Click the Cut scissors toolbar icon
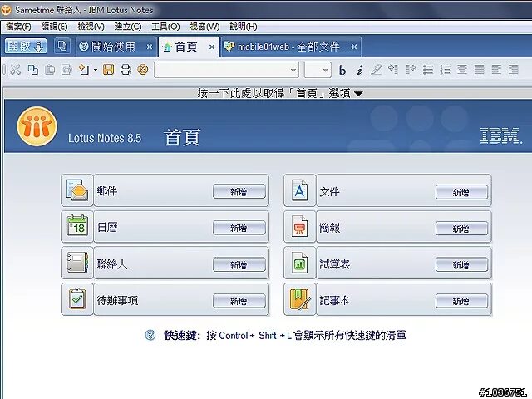Viewport: 532px width, 399px height. pos(15,70)
